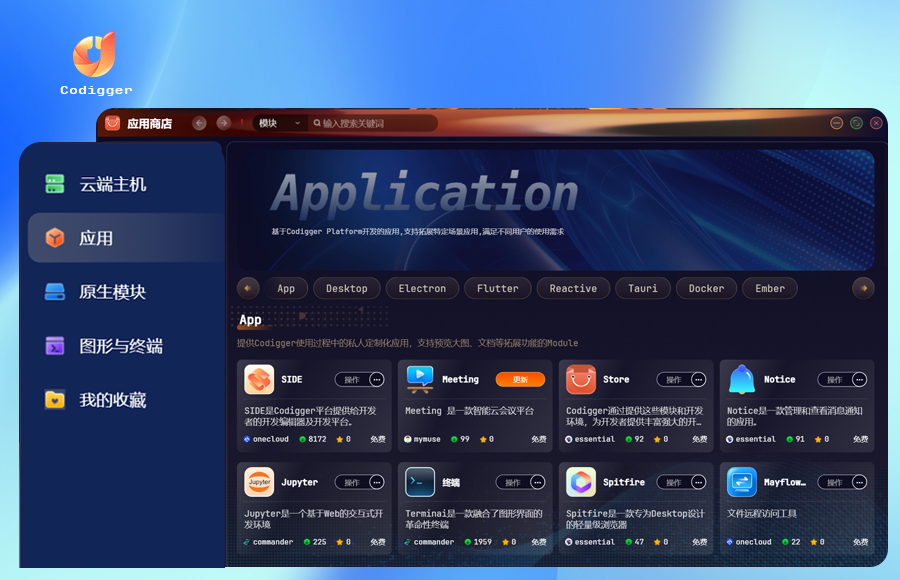Click 操作 button on SIDE card
900x580 pixels.
coord(352,380)
